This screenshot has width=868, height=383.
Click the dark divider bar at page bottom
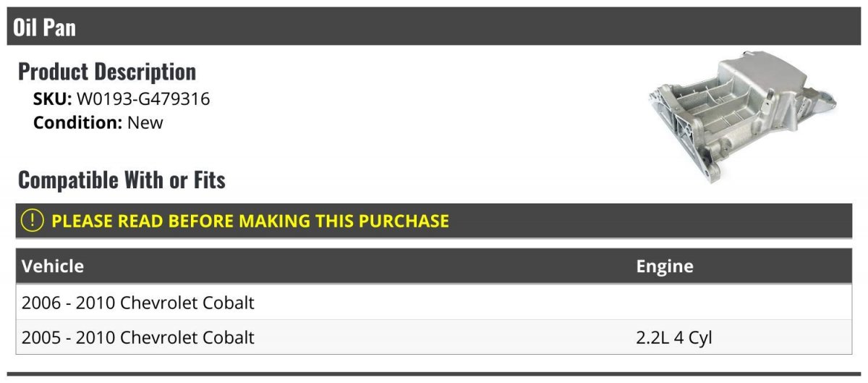click(x=434, y=374)
